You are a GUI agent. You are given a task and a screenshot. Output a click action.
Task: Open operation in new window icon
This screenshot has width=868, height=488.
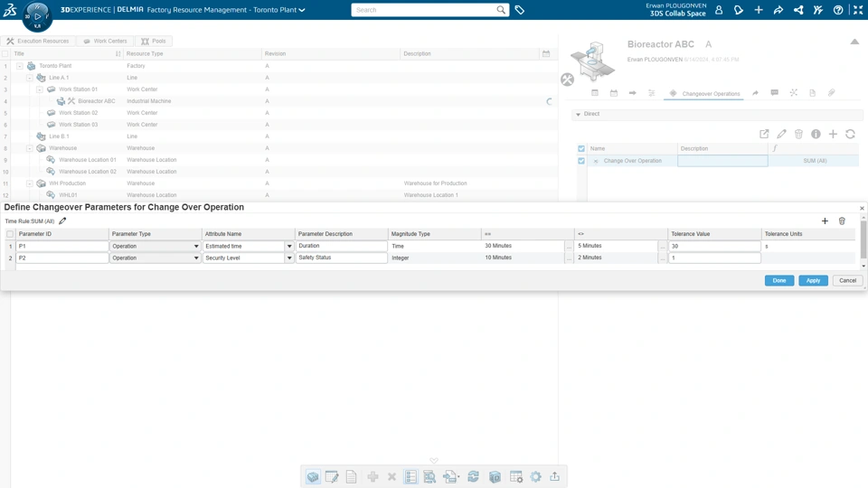coord(764,134)
